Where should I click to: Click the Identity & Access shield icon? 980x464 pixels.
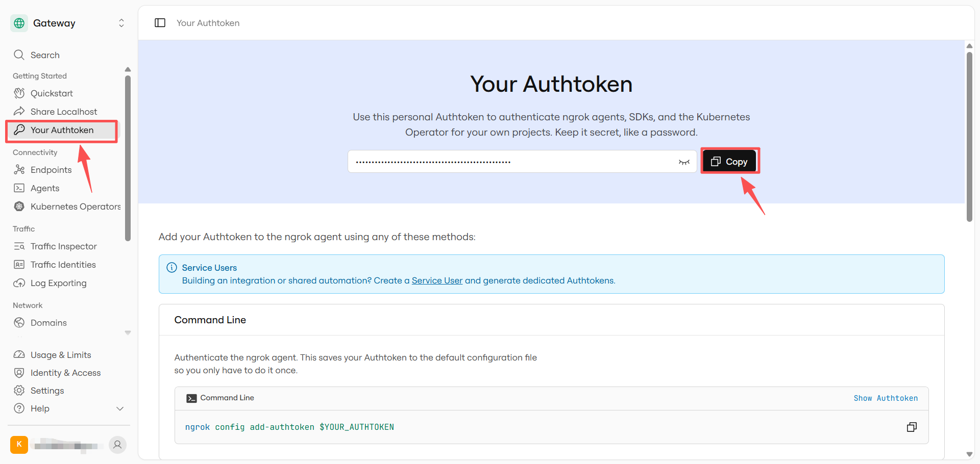pos(19,373)
